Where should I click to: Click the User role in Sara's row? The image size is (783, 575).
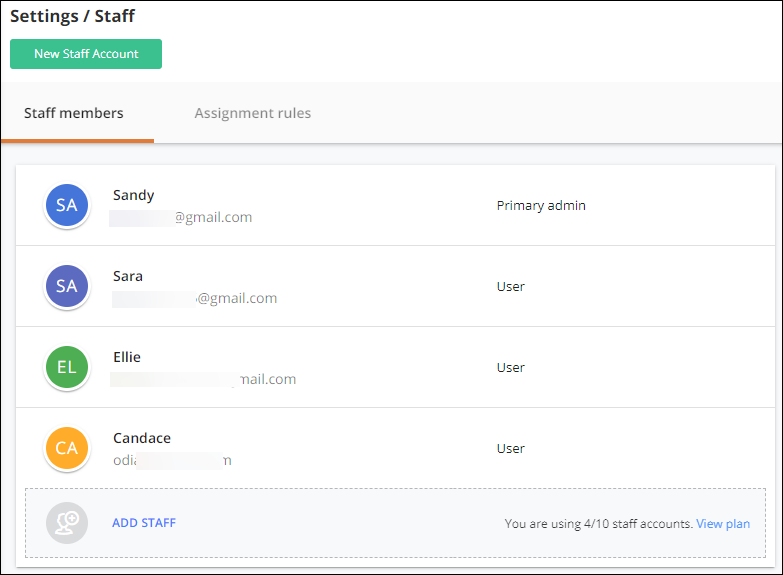[510, 287]
